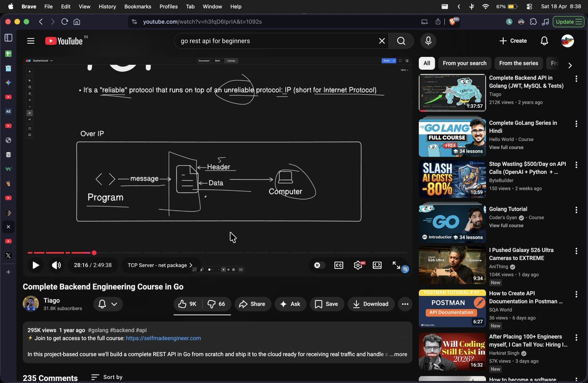This screenshot has height=383, width=588.
Task: View full course for Golang Tutorial
Action: (x=506, y=226)
